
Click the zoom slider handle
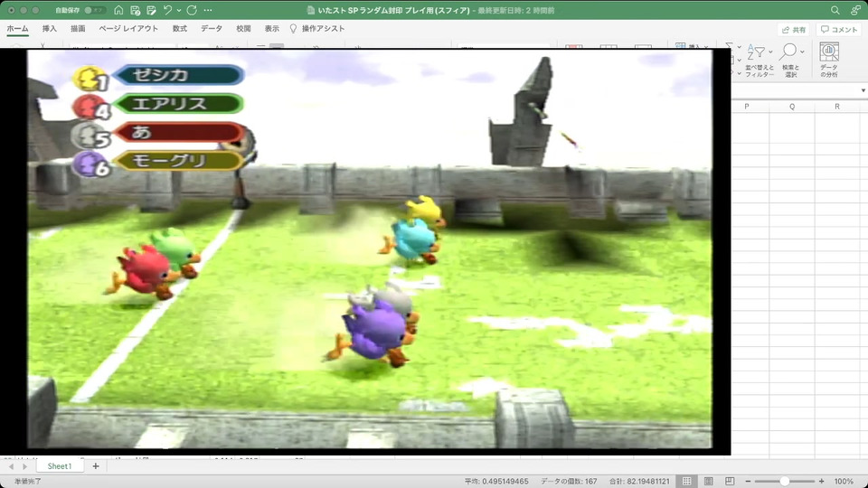click(x=785, y=482)
